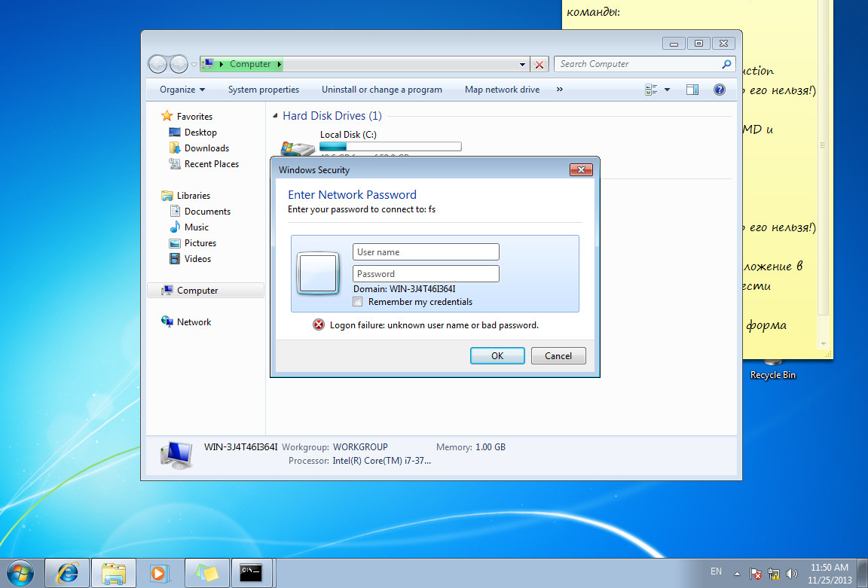Viewport: 868px width, 588px height.
Task: Show more toolbar commands chevron
Action: pyautogui.click(x=560, y=90)
